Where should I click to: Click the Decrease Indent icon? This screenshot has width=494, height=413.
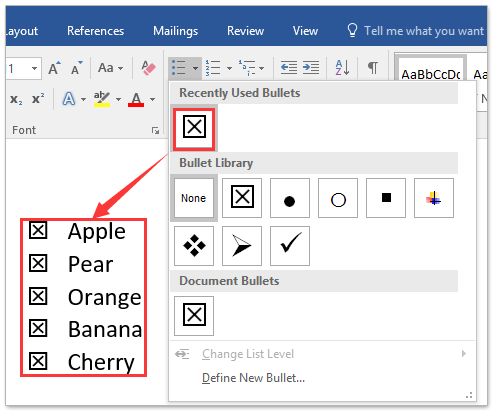pyautogui.click(x=289, y=68)
